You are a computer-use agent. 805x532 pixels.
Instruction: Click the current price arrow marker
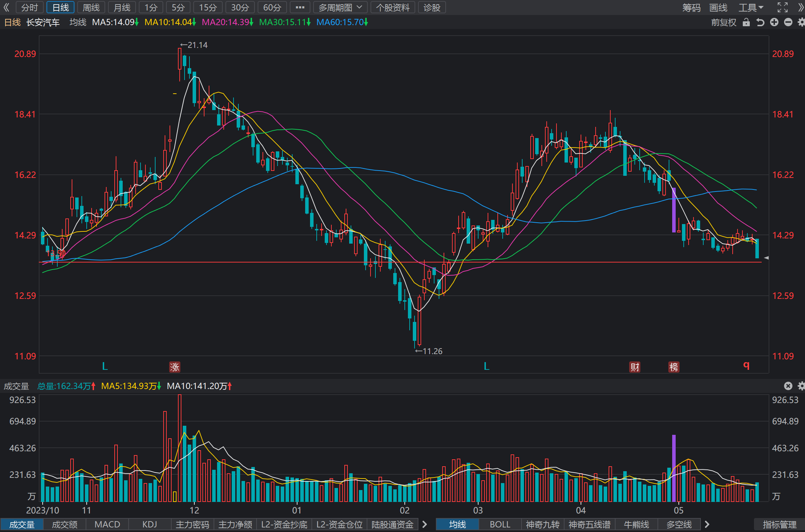coord(766,258)
